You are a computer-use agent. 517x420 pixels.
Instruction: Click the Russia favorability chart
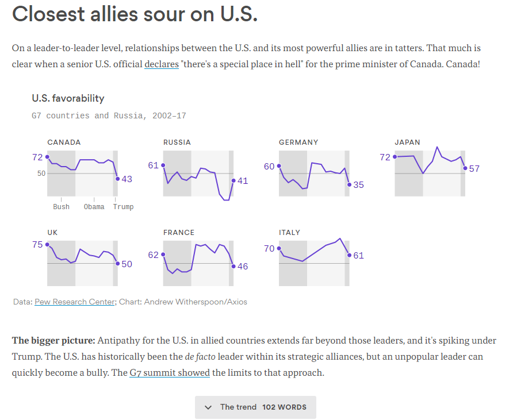pyautogui.click(x=198, y=174)
